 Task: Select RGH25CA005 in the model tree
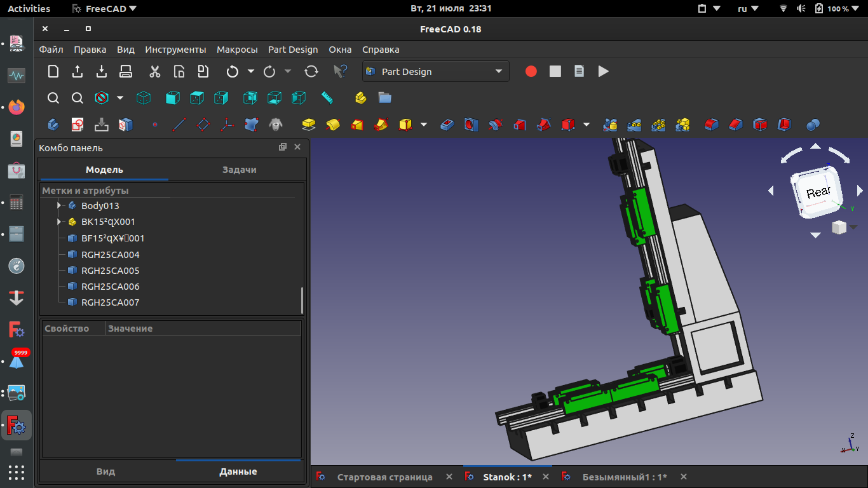click(x=110, y=271)
